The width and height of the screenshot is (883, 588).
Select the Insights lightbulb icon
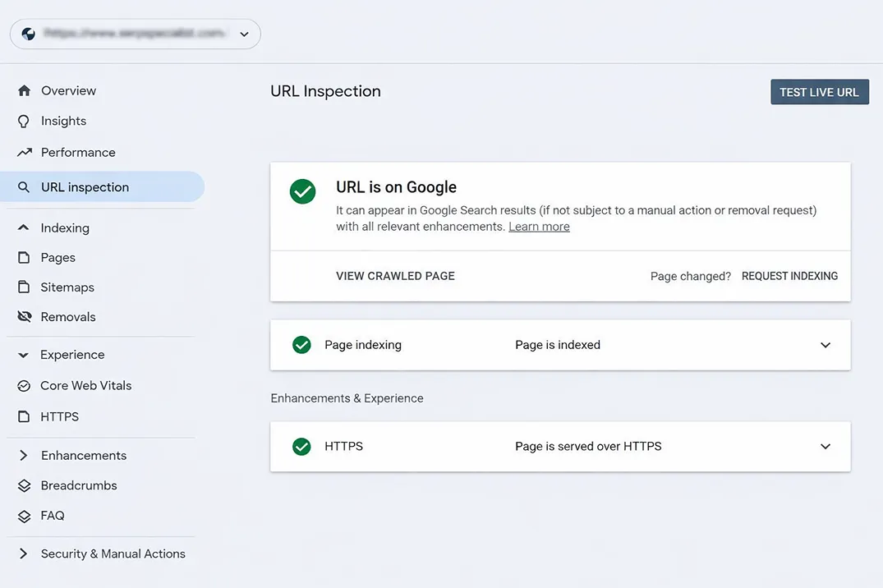(x=25, y=121)
